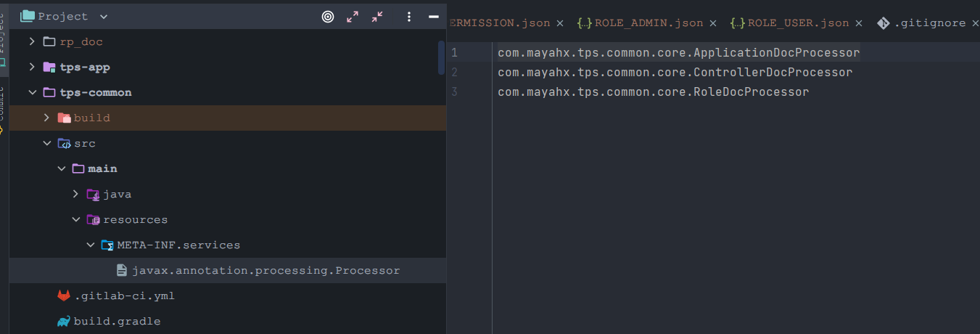Click the Gradle elephant icon beside build.gradle
Viewport: 980px width, 334px height.
tap(64, 321)
